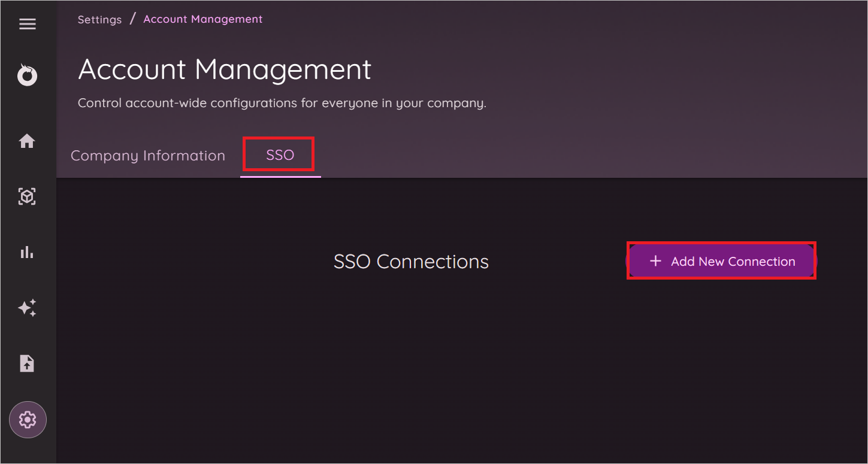Click the pink underline beneath the SSO tab
Image resolution: width=868 pixels, height=464 pixels.
coord(281,176)
